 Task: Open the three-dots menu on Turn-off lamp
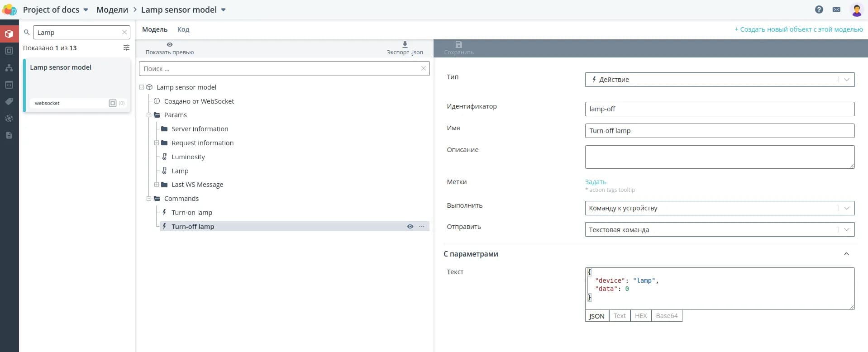422,227
